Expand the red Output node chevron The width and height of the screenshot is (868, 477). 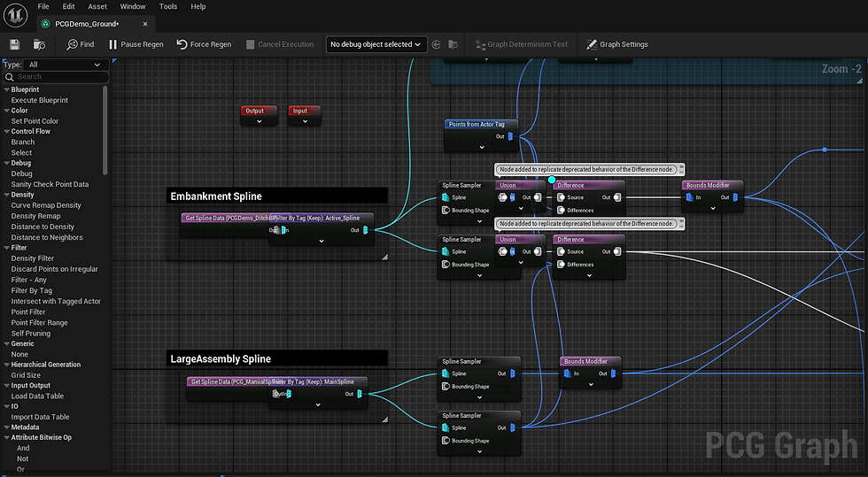259,121
